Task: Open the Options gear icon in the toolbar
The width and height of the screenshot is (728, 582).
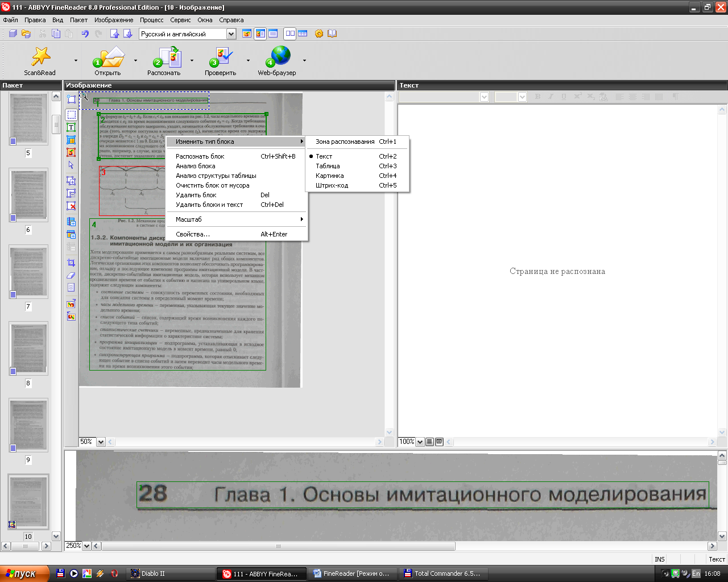Action: pos(319,34)
